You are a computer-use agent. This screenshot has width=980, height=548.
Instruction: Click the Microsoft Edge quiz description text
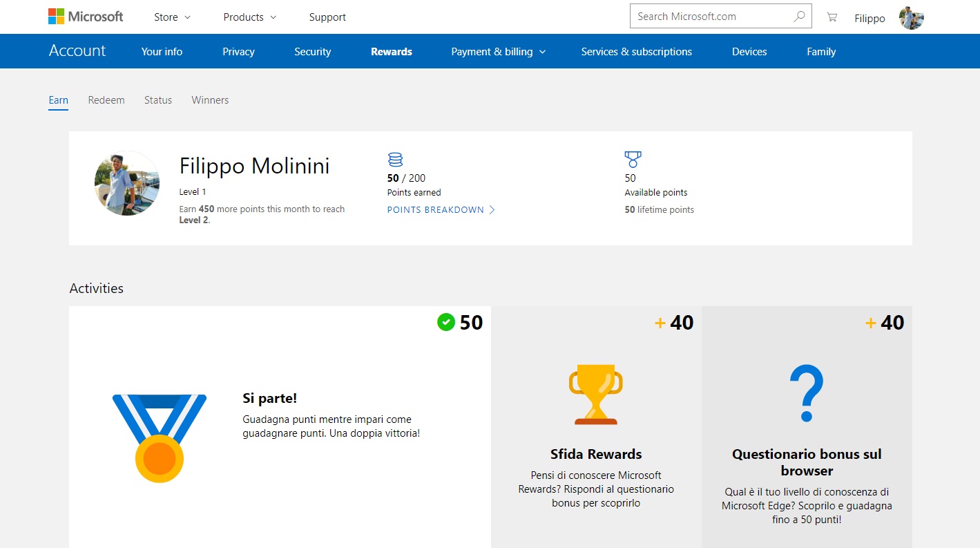tap(807, 506)
